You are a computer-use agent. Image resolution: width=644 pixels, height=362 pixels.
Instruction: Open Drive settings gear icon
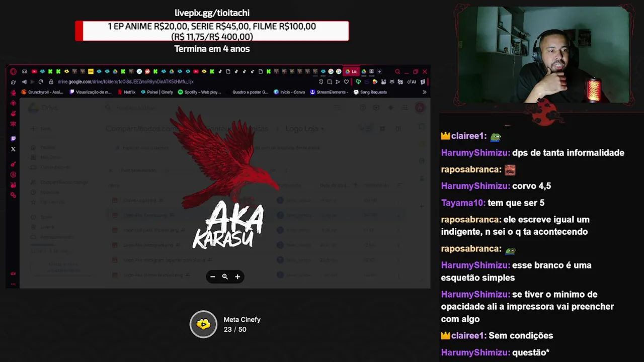pos(376,108)
